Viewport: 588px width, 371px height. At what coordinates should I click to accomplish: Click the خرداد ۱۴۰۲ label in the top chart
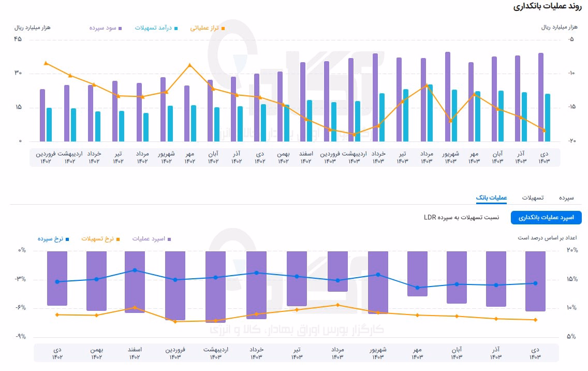tap(94, 158)
